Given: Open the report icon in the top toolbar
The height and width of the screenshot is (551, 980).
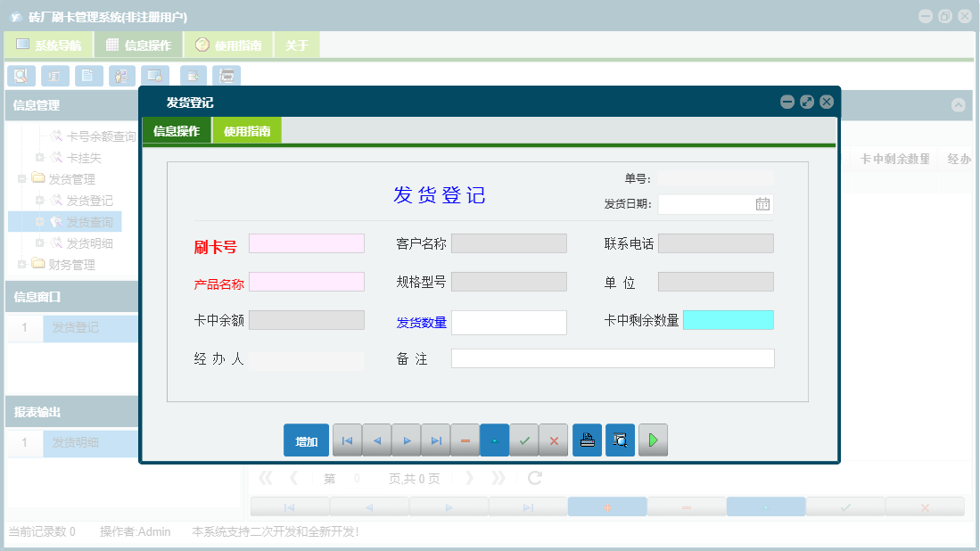Looking at the screenshot, I should coord(54,76).
